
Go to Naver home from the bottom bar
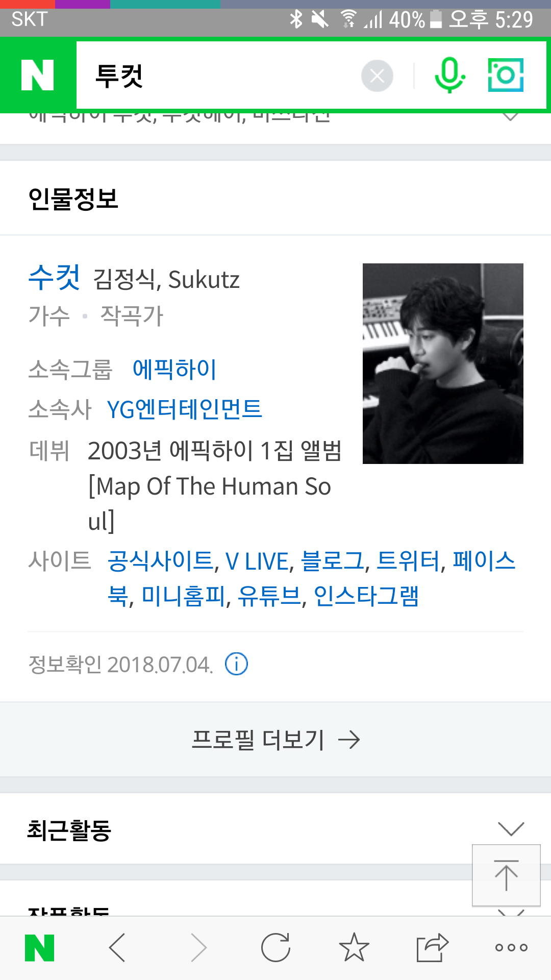(40, 948)
